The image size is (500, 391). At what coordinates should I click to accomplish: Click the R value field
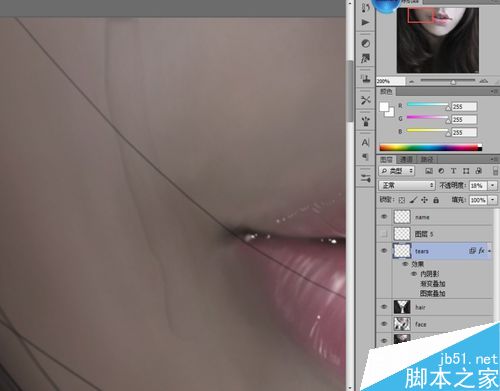pyautogui.click(x=464, y=107)
